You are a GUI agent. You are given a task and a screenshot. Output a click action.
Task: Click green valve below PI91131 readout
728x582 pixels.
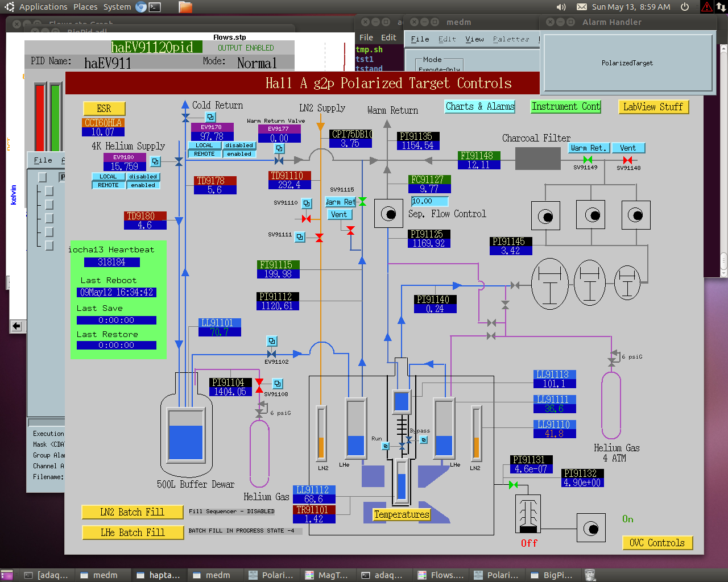click(513, 484)
